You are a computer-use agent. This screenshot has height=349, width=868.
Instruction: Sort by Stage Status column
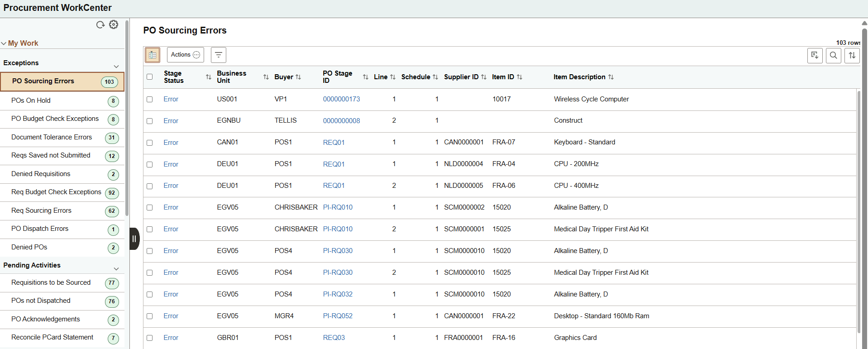209,77
